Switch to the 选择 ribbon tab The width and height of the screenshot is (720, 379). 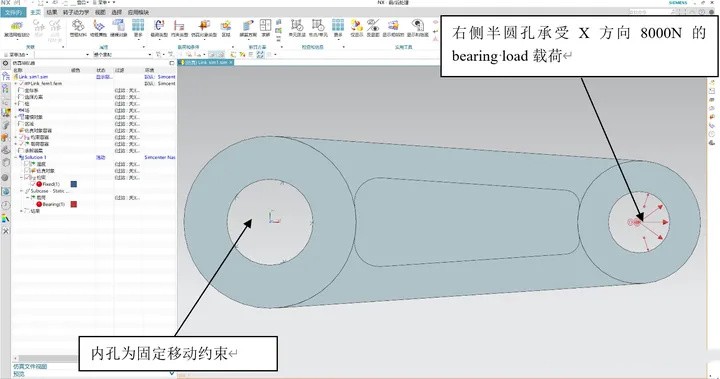[x=117, y=12]
